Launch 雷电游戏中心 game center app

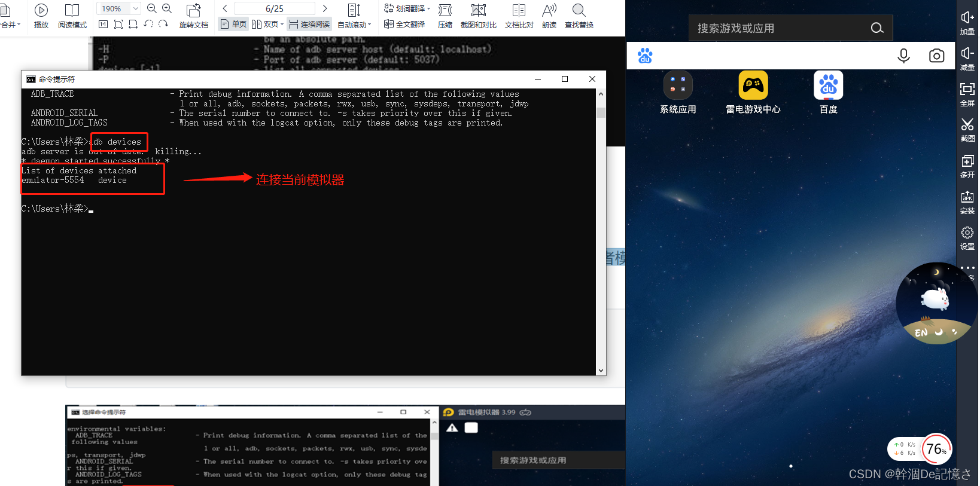click(753, 93)
